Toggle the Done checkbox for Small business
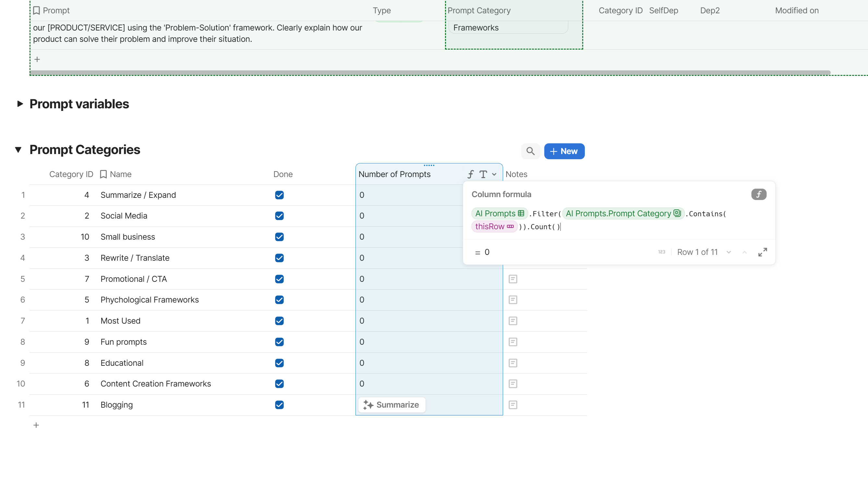 coord(279,237)
